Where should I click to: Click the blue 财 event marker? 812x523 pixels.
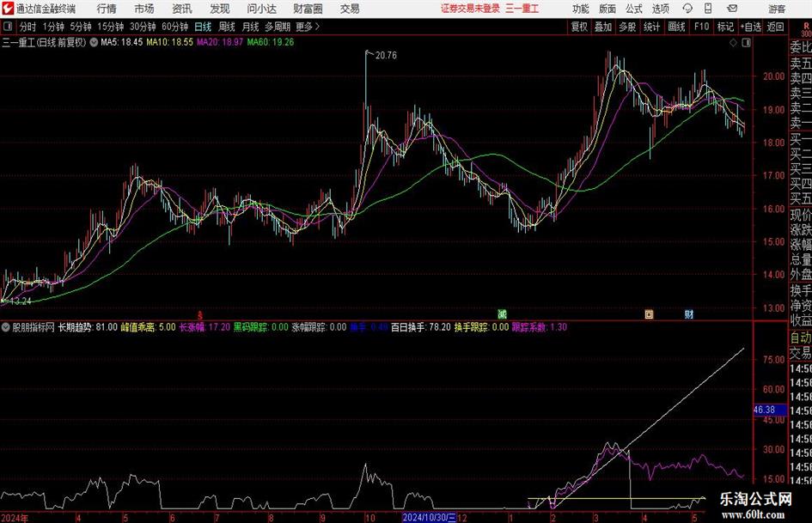[689, 313]
